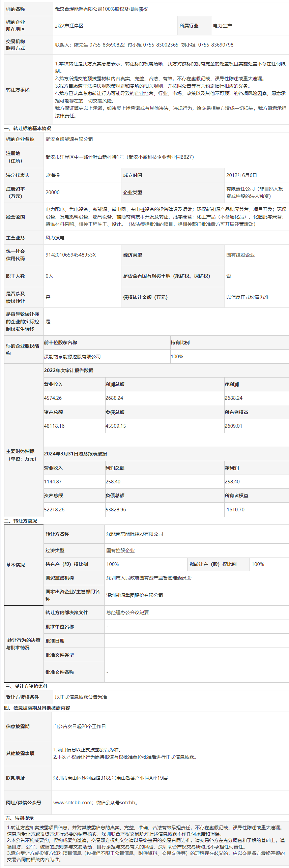Click the 转让方名称 label
This screenshot has height=868, width=289.
[57, 534]
